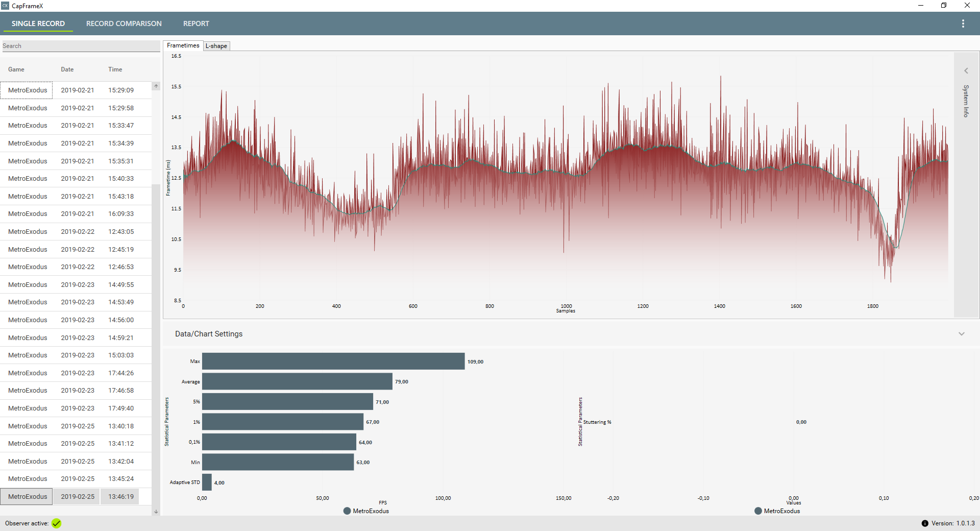The height and width of the screenshot is (531, 980).
Task: Expand the System Info side panel
Action: pyautogui.click(x=966, y=71)
